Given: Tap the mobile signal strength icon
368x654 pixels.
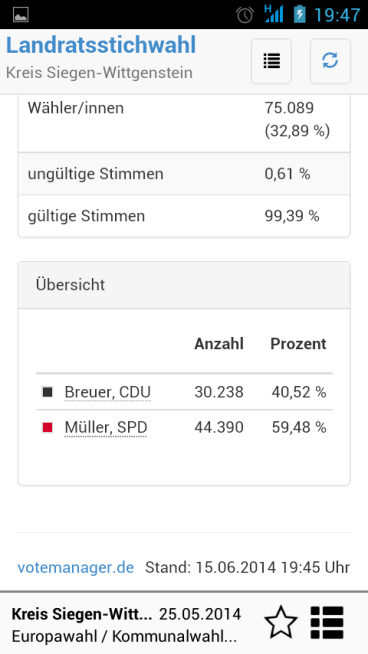Looking at the screenshot, I should [274, 14].
